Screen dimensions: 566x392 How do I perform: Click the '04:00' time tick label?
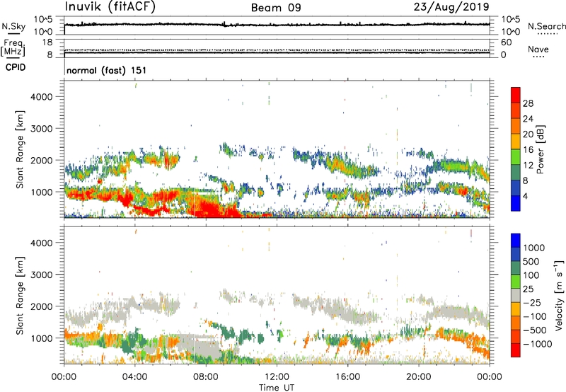[134, 377]
